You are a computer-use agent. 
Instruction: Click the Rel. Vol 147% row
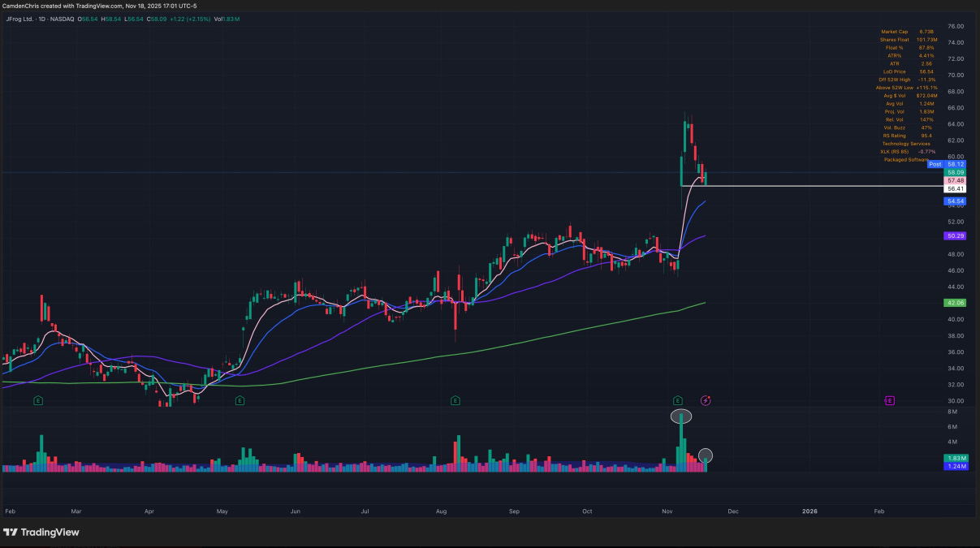(x=909, y=119)
